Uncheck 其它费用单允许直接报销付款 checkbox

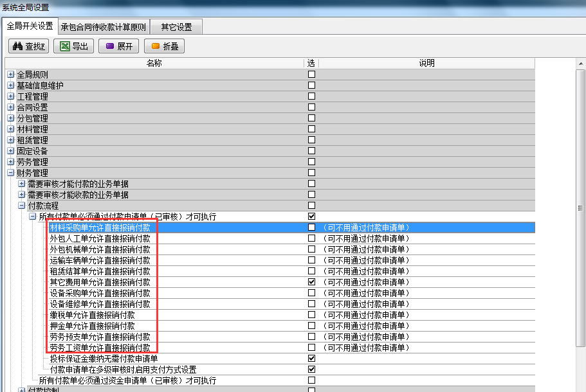coord(311,281)
